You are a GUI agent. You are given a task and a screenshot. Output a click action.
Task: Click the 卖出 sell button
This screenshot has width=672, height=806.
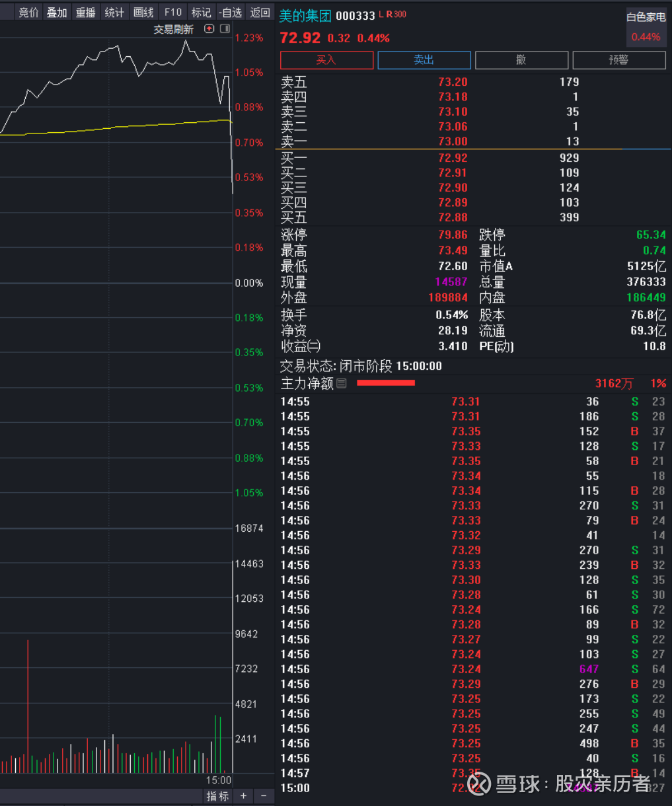coord(424,59)
